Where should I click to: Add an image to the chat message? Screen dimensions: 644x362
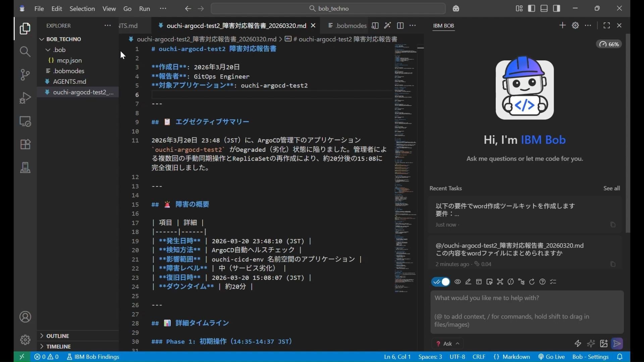click(604, 344)
